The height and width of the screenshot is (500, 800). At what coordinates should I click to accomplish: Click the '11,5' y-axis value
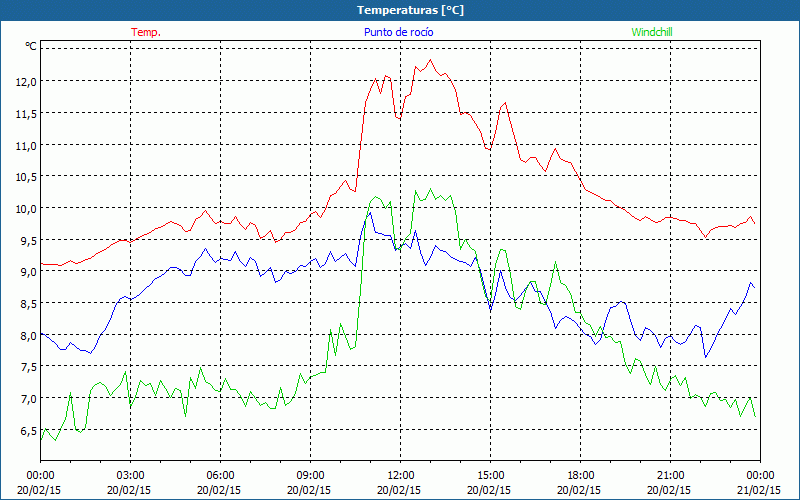[x=26, y=114]
